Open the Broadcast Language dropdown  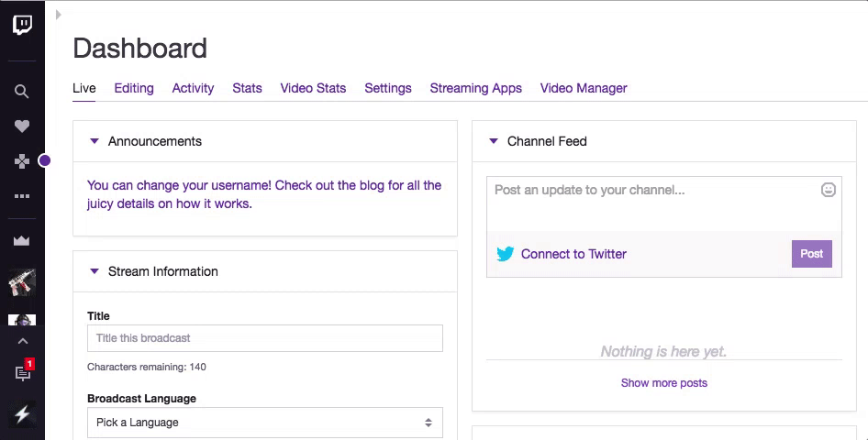264,423
